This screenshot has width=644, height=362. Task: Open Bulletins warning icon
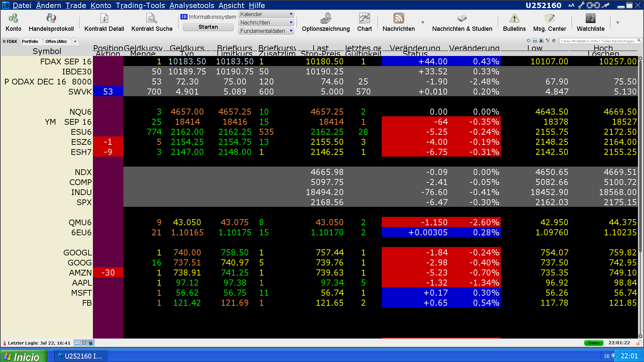pyautogui.click(x=514, y=18)
